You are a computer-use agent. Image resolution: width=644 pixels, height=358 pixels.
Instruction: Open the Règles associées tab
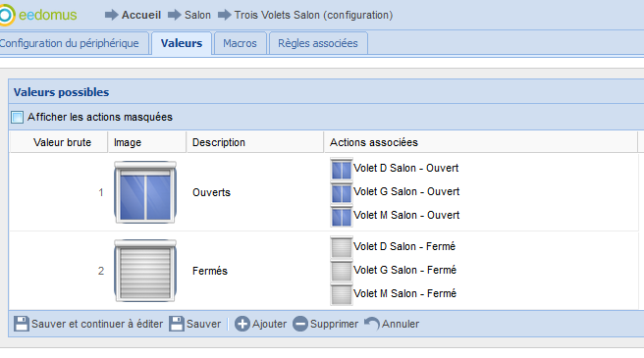tap(317, 43)
